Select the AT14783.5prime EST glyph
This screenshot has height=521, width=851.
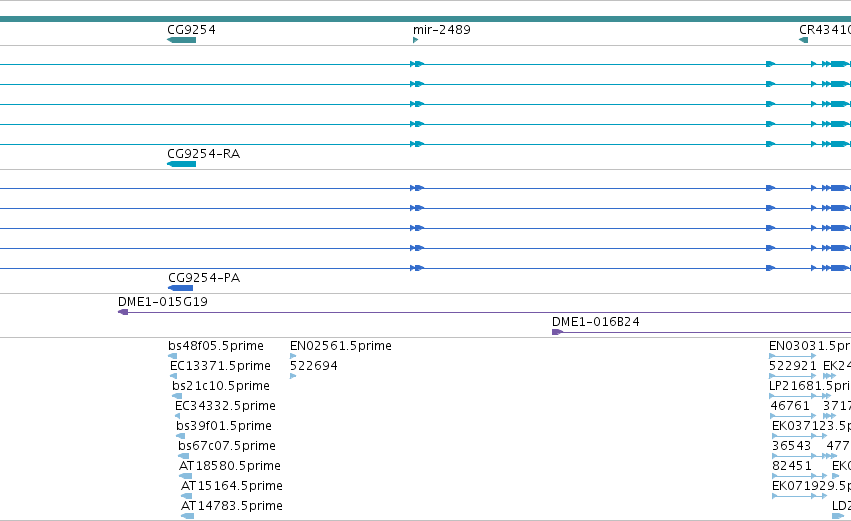(x=188, y=516)
